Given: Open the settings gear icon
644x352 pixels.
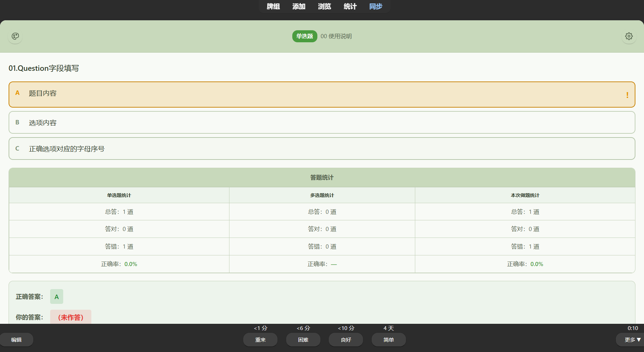Looking at the screenshot, I should (629, 36).
